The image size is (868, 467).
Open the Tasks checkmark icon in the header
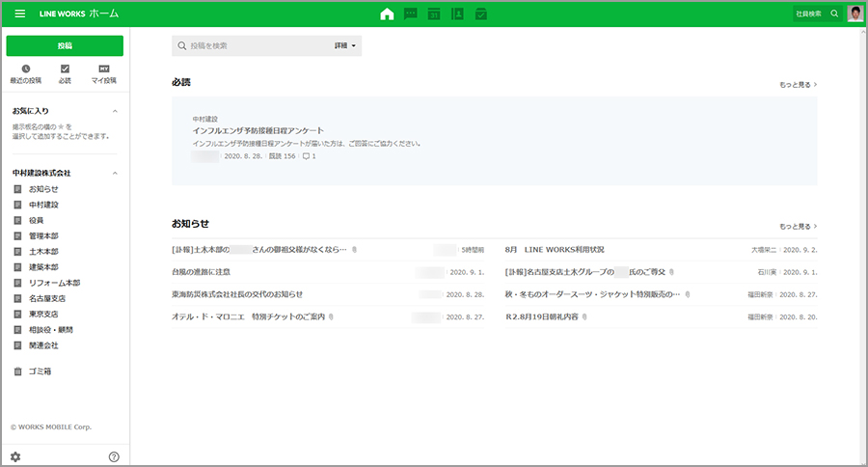[481, 14]
